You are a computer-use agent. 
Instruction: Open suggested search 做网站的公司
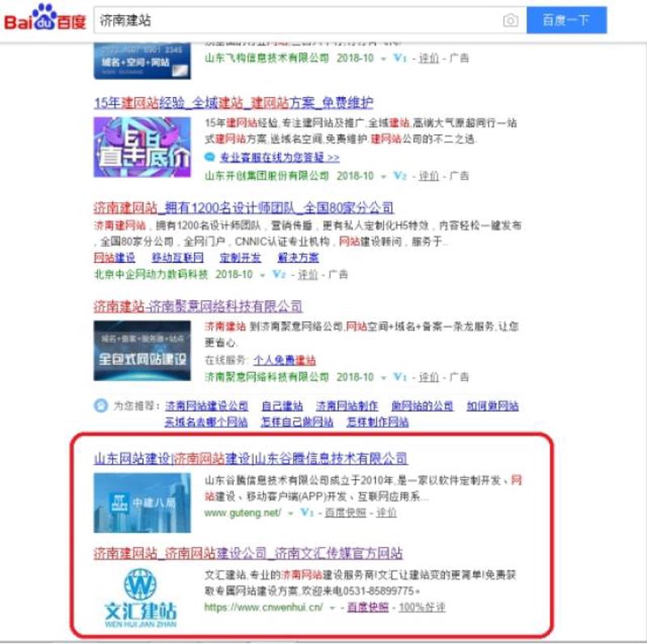422,406
